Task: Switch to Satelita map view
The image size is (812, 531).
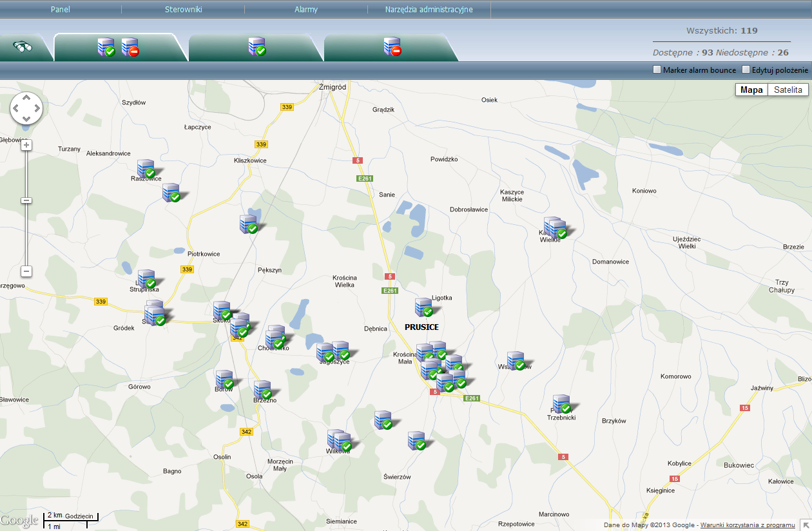Action: tap(788, 90)
